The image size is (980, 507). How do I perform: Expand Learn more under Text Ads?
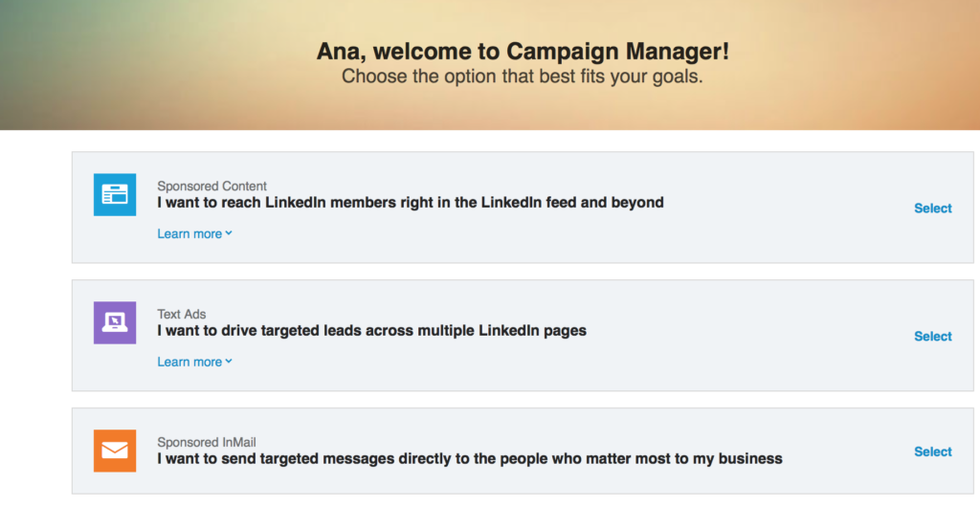(x=194, y=362)
